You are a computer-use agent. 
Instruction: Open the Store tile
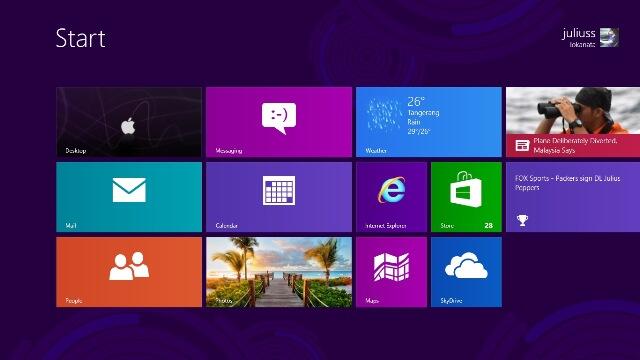click(x=466, y=197)
